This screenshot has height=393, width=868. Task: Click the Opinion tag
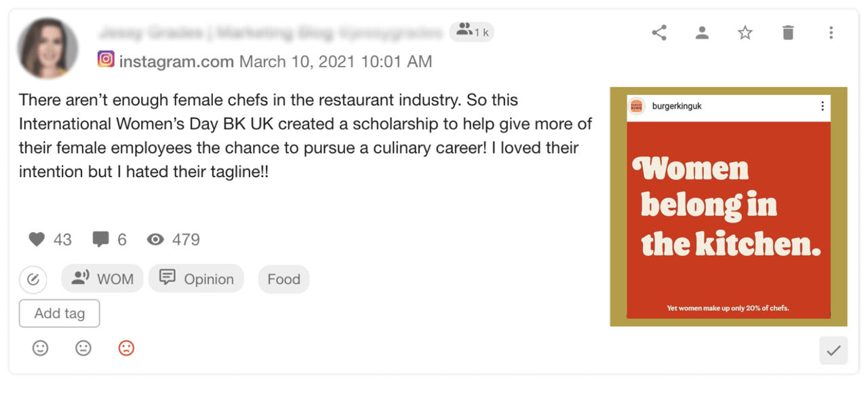(196, 279)
